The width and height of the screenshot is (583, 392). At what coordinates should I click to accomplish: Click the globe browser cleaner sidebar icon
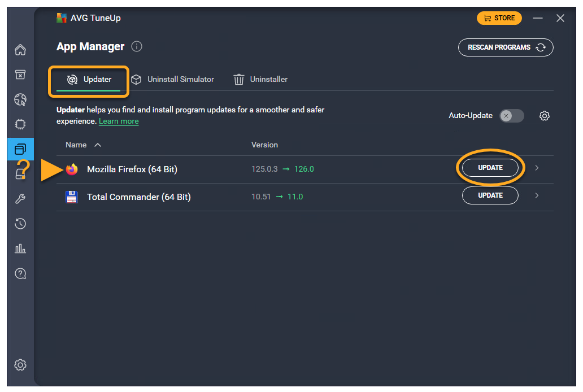(x=20, y=100)
